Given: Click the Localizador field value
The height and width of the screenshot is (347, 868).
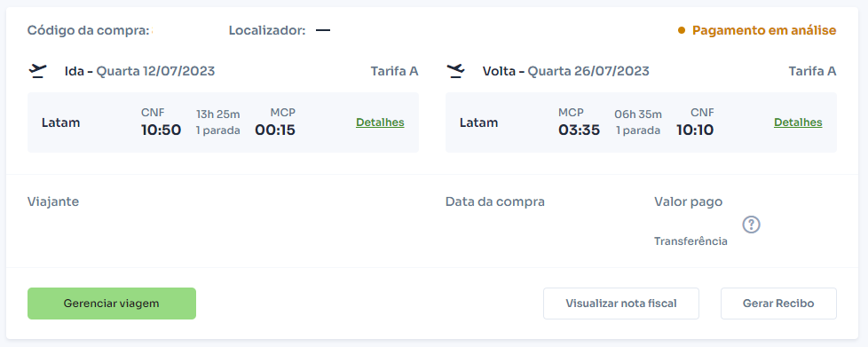Looking at the screenshot, I should [x=323, y=30].
